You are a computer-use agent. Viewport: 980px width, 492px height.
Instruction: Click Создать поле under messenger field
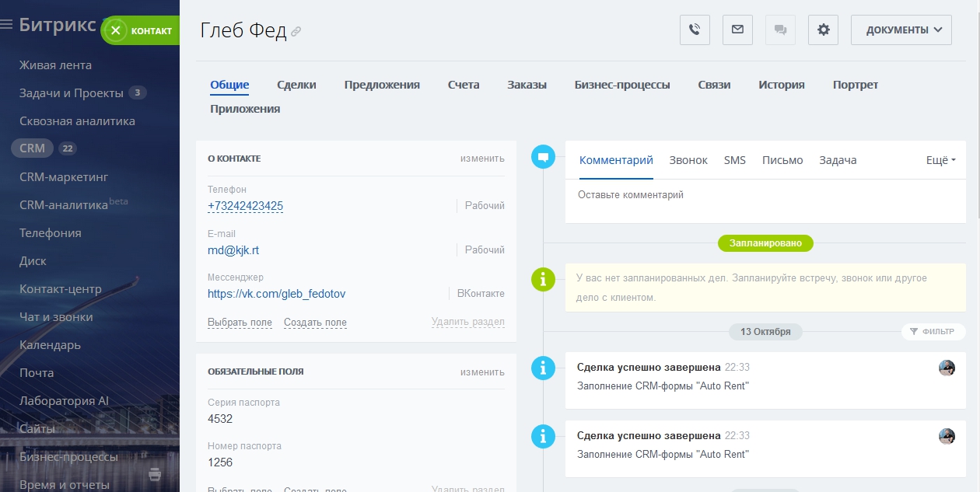click(x=315, y=323)
